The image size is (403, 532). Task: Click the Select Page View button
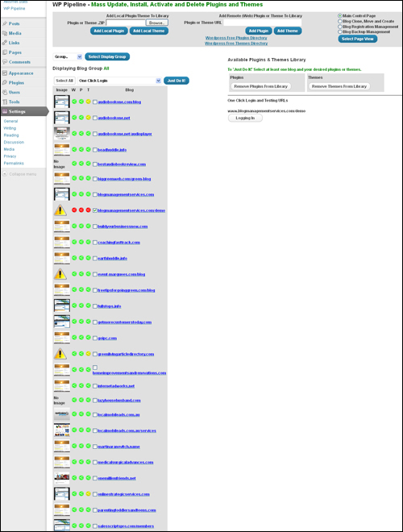[x=358, y=39]
